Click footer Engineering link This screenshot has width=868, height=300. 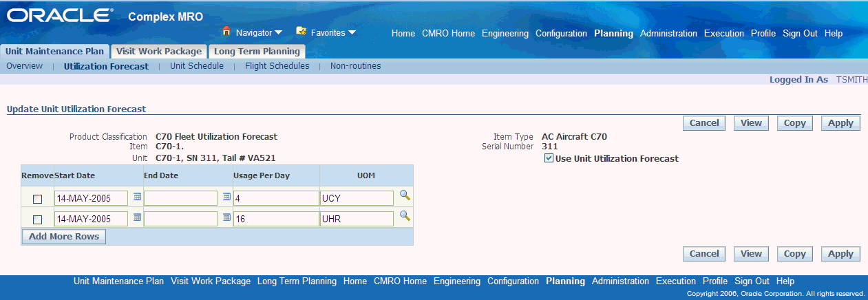[x=457, y=281]
